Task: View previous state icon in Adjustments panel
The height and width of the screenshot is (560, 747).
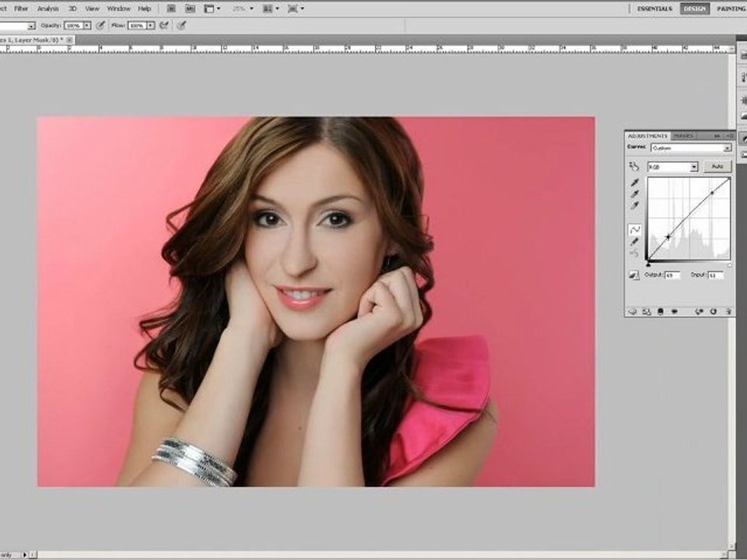Action: (x=699, y=312)
